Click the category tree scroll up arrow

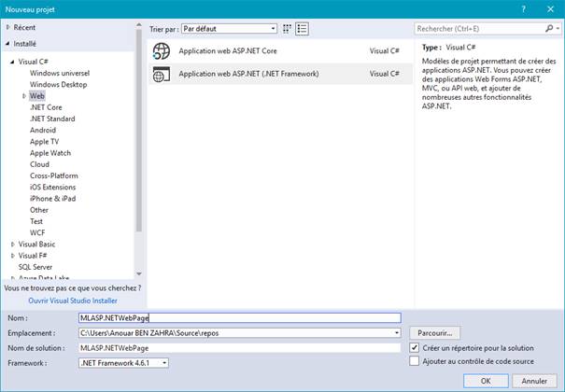click(x=139, y=25)
